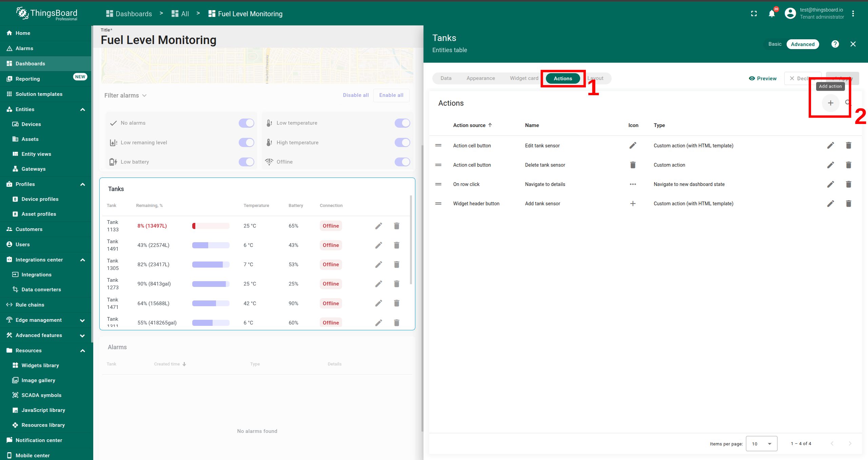This screenshot has height=460, width=868.
Task: Click the Preview button
Action: click(763, 79)
